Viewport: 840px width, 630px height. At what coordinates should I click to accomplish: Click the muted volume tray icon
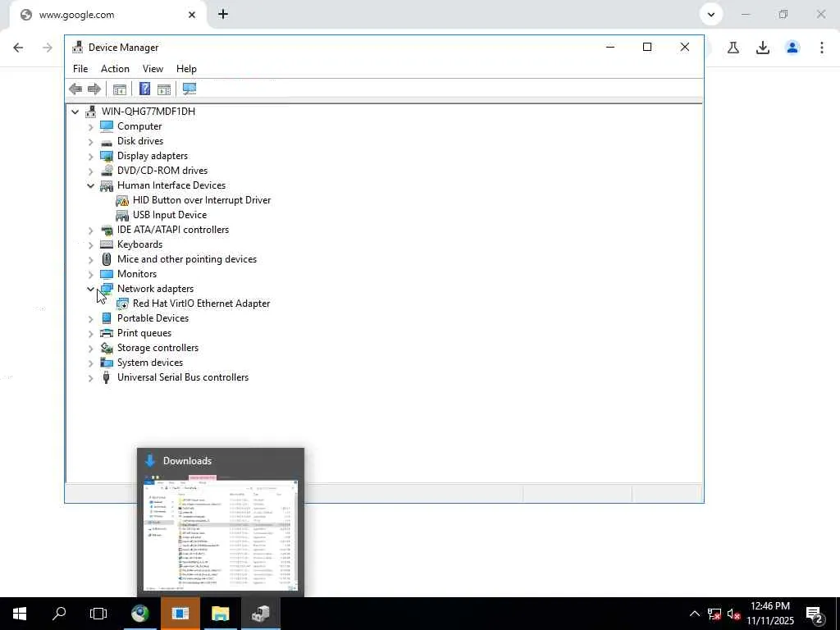(734, 614)
